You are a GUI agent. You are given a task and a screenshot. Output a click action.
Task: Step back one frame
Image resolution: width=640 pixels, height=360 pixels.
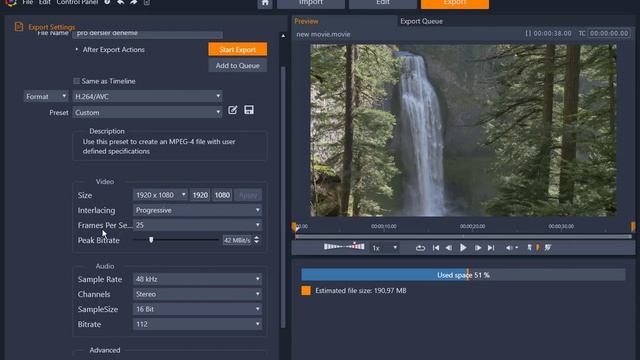(449, 248)
